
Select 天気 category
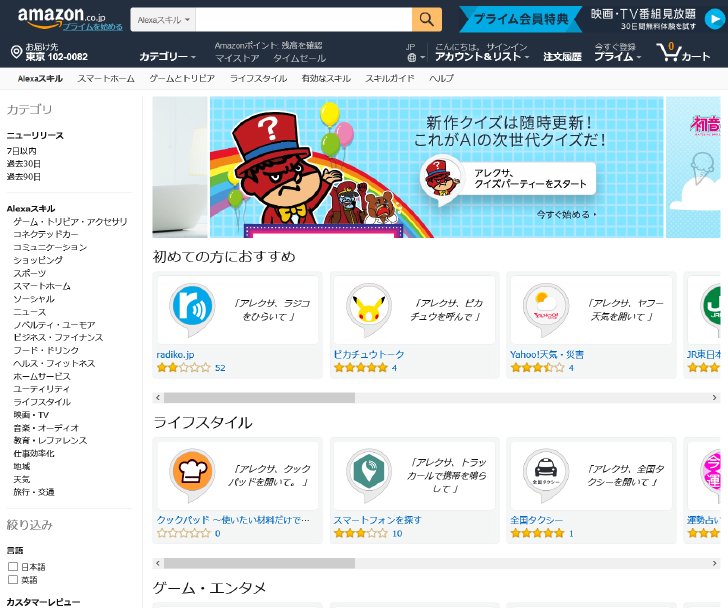tap(22, 479)
